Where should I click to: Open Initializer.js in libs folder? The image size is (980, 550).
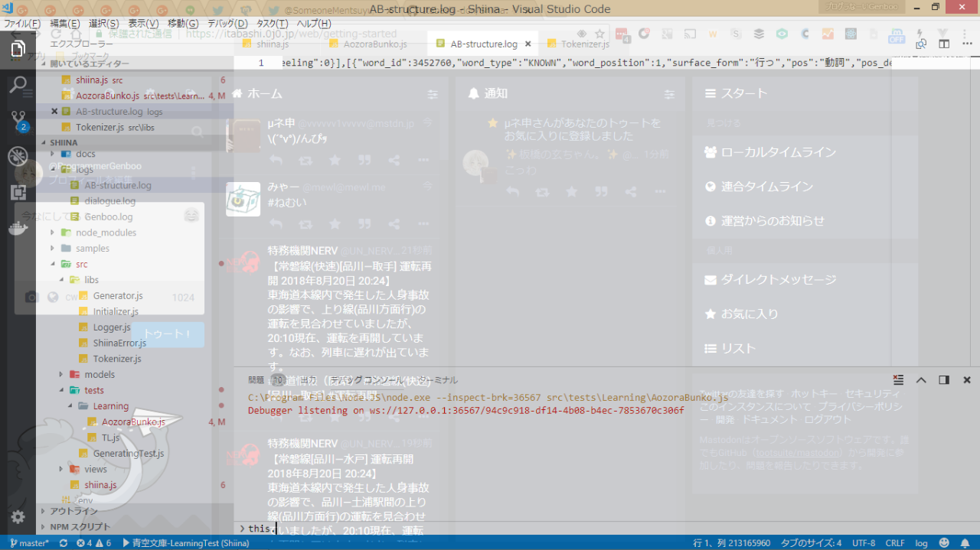tap(116, 311)
